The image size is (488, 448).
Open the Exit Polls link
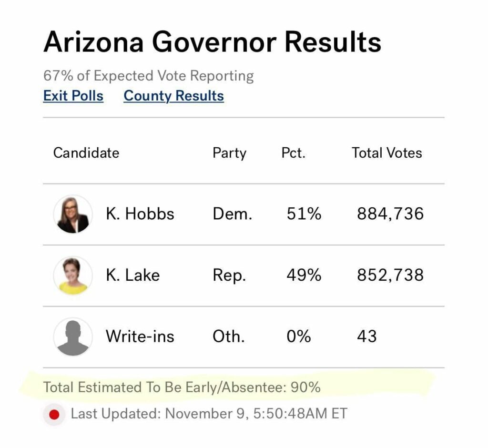click(73, 96)
